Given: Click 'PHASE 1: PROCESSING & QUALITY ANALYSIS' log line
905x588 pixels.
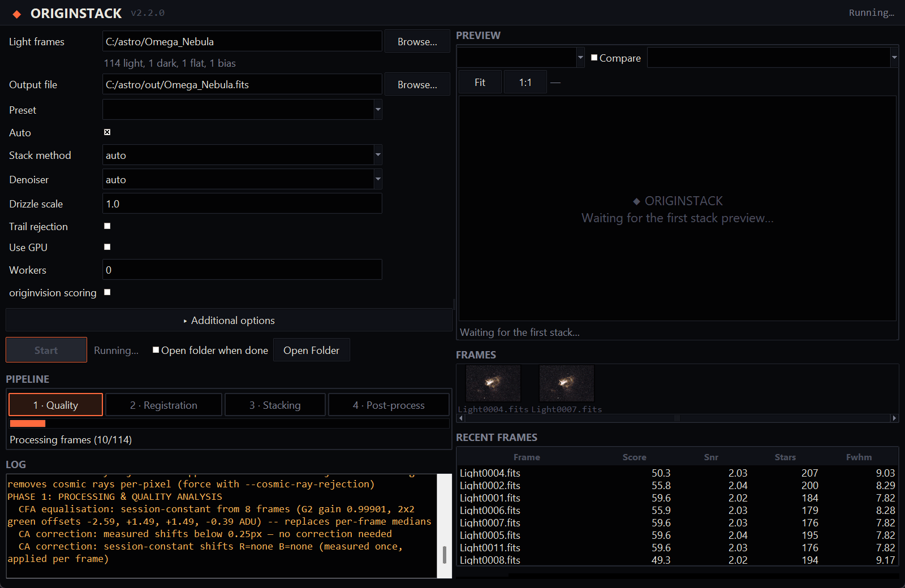Looking at the screenshot, I should click(115, 496).
